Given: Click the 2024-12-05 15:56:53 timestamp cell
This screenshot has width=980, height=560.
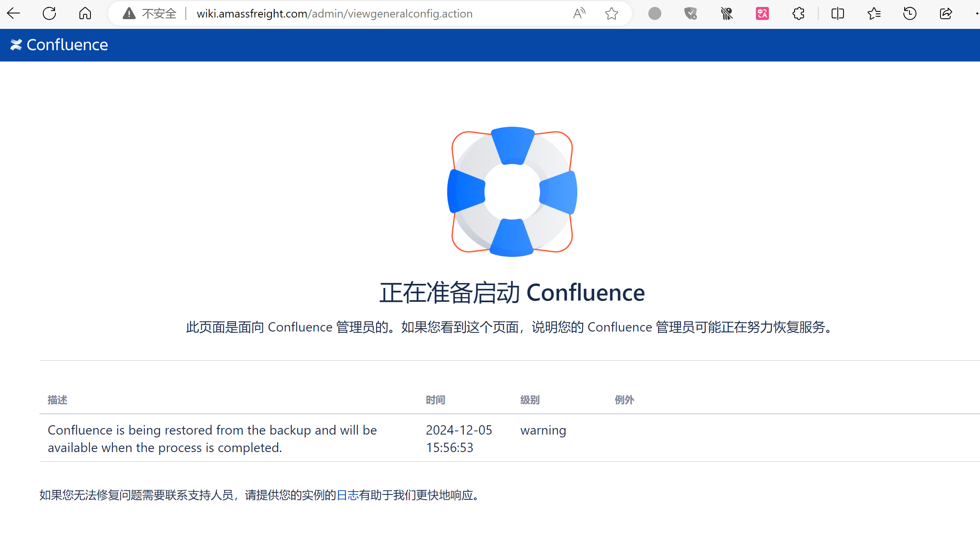Looking at the screenshot, I should (459, 439).
